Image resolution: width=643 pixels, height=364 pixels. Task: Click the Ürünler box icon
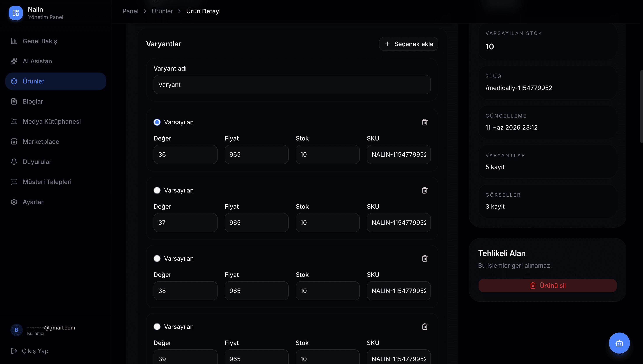point(14,81)
